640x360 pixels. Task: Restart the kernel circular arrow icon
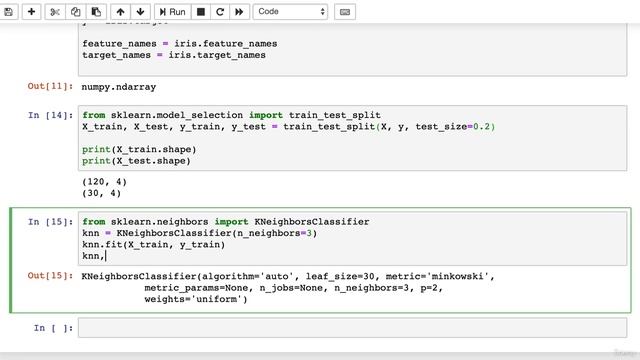click(x=220, y=12)
